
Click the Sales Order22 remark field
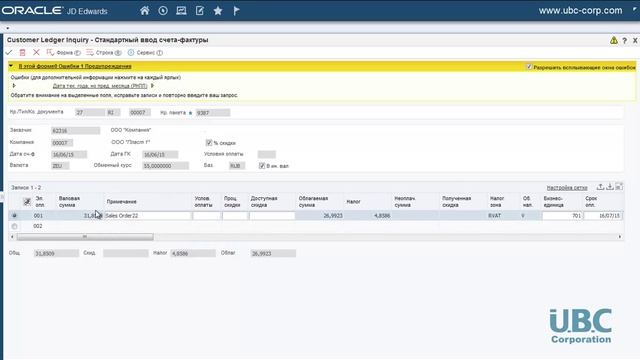[x=148, y=216]
